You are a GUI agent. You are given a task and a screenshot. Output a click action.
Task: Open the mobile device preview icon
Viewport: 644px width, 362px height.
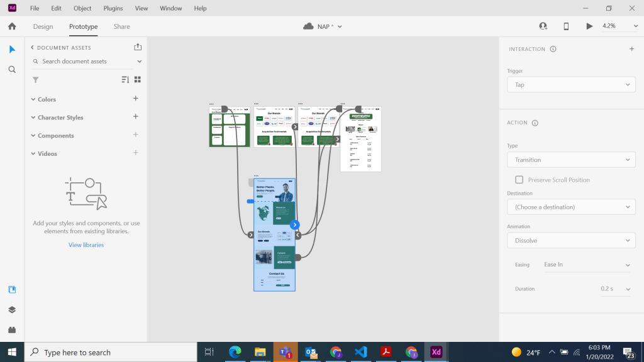(x=566, y=26)
